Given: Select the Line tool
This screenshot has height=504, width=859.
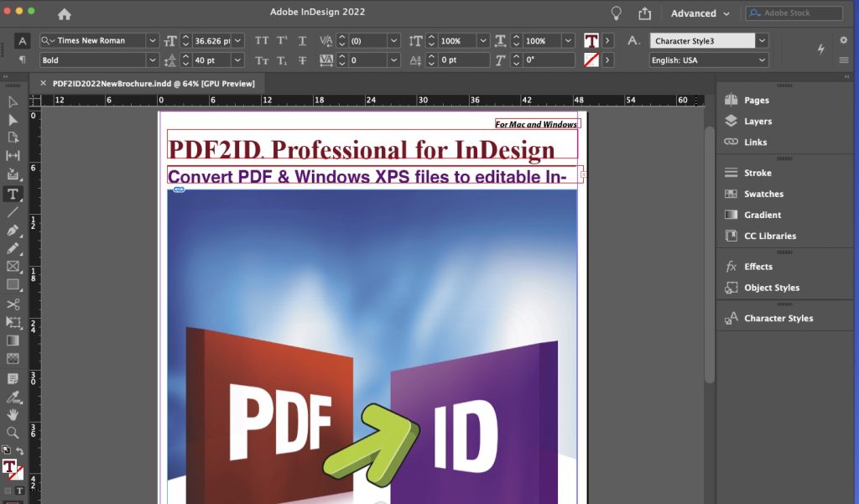Looking at the screenshot, I should pos(13,212).
